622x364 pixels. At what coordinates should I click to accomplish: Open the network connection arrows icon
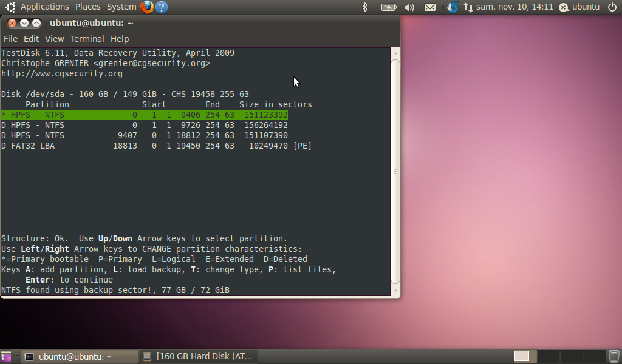pos(468,7)
